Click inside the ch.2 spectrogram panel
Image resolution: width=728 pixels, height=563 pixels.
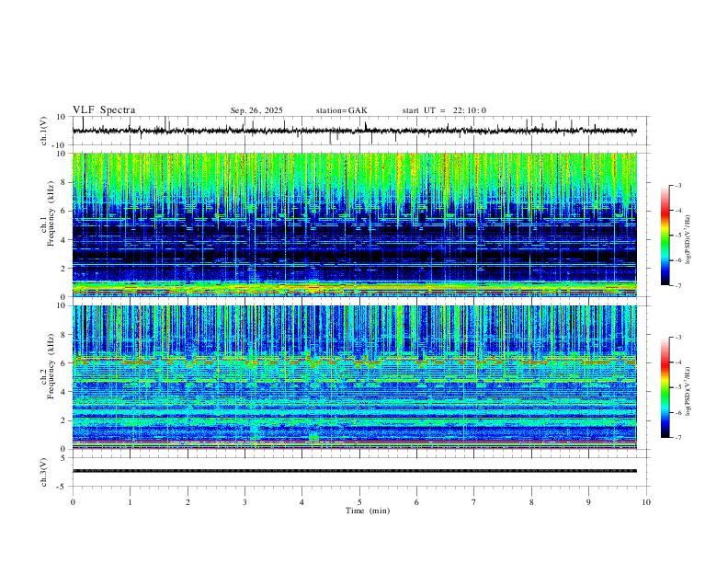click(354, 377)
